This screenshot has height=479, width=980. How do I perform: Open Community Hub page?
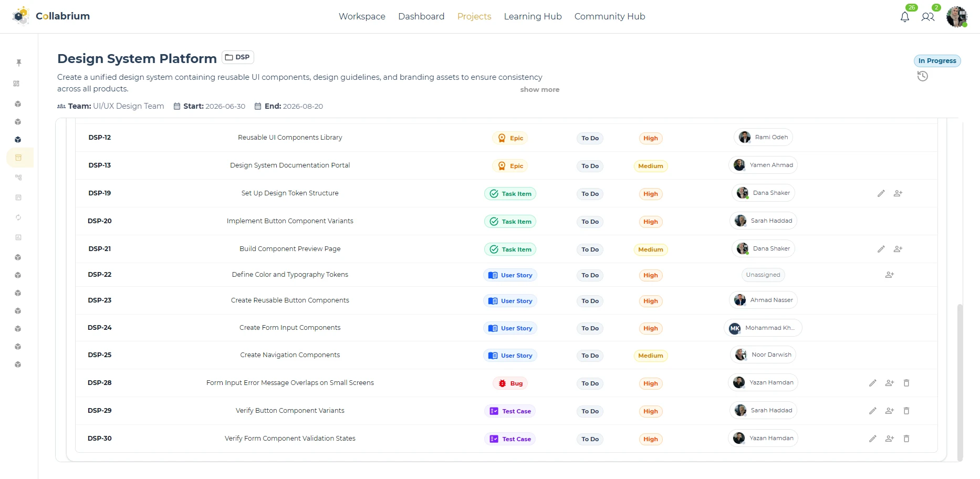tap(609, 16)
